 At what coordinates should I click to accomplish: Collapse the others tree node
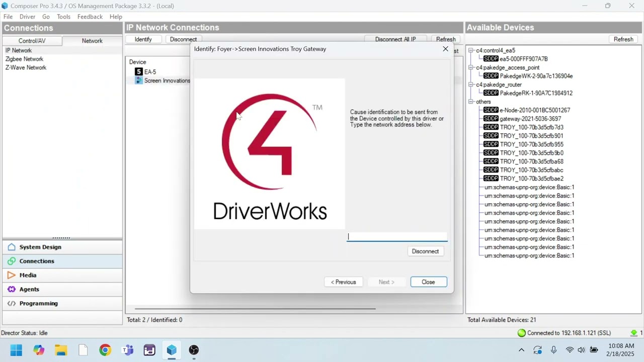click(x=471, y=102)
